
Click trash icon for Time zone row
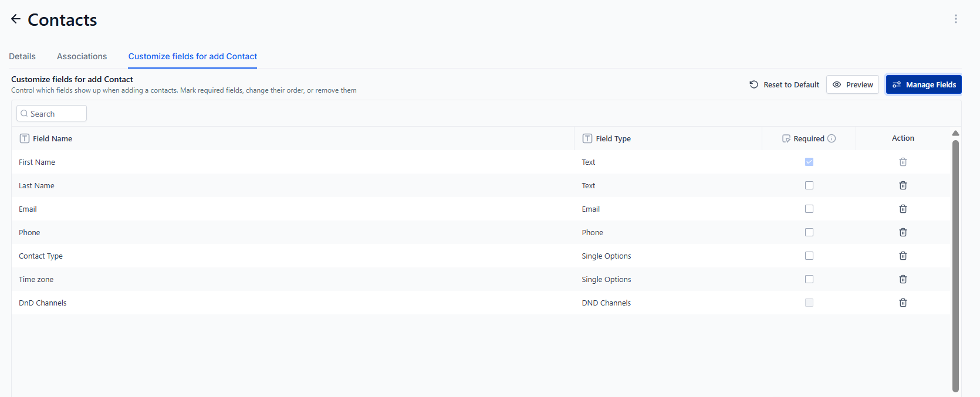[x=903, y=279]
